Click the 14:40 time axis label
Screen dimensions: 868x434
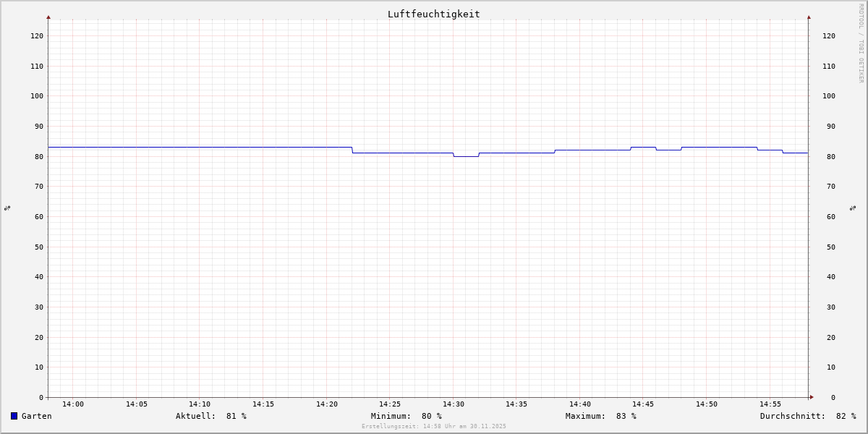coord(580,404)
